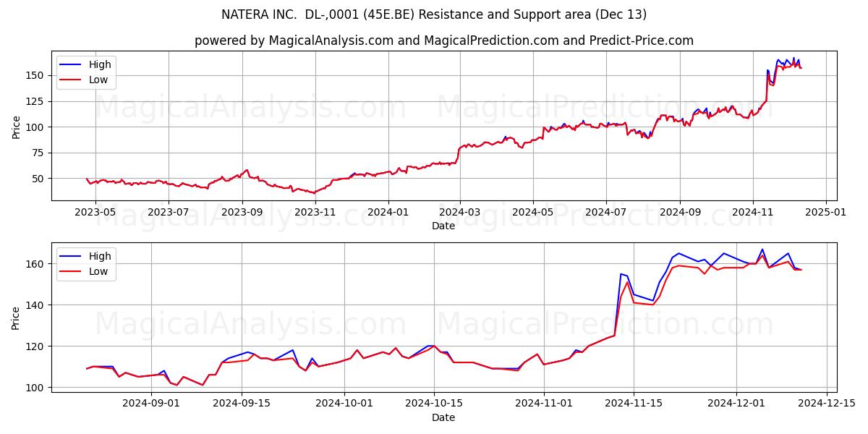Viewport: 868px width, 434px height.
Task: Click the '2024-11' tick on top chart
Action: pyautogui.click(x=753, y=212)
